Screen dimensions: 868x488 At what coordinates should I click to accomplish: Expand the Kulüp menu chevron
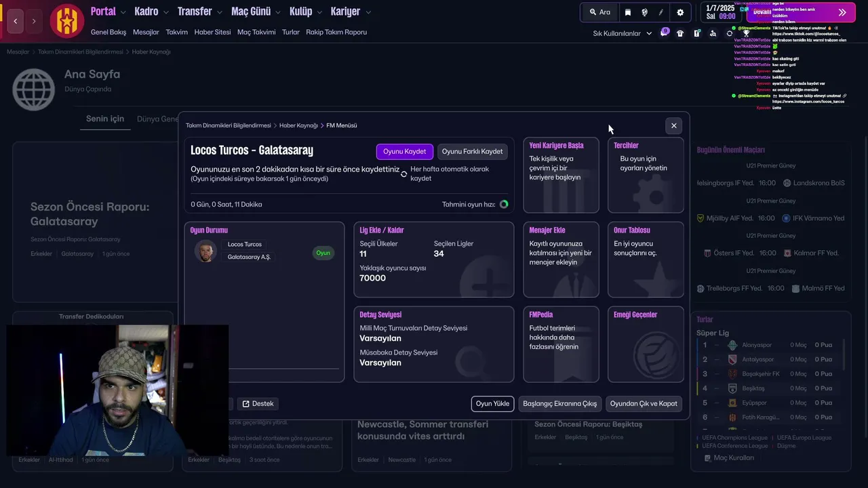coord(319,12)
